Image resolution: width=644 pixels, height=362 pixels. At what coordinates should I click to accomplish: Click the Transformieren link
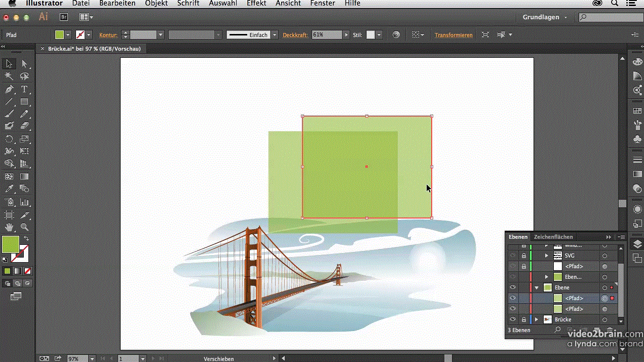click(x=453, y=35)
